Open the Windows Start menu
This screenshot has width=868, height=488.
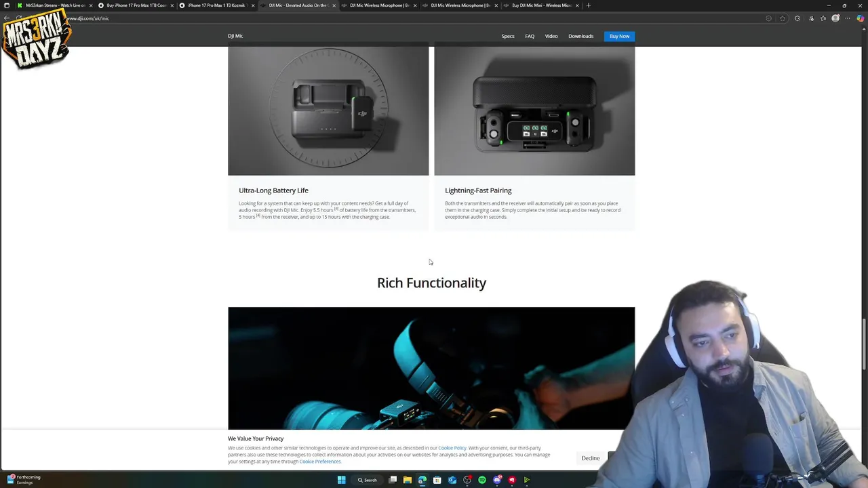point(342,480)
